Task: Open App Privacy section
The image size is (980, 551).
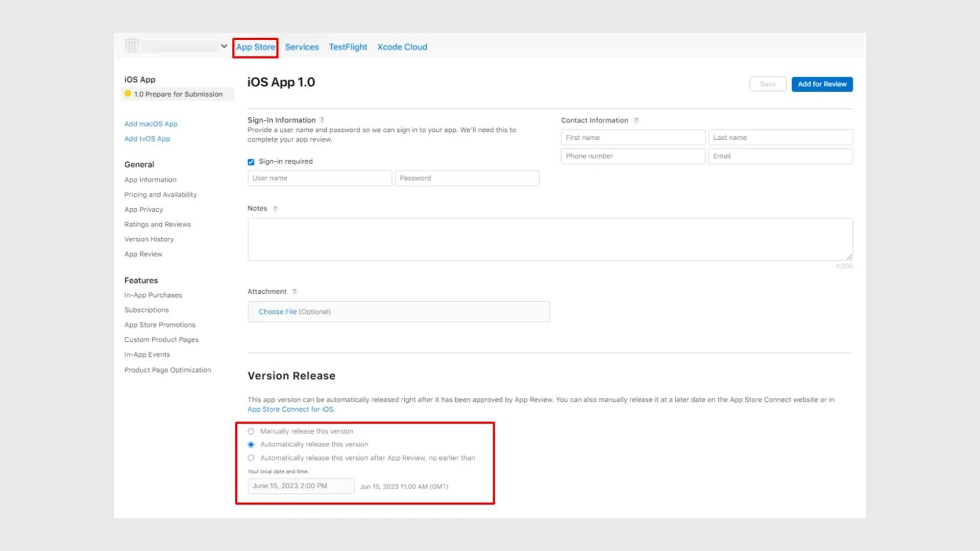Action: 144,210
